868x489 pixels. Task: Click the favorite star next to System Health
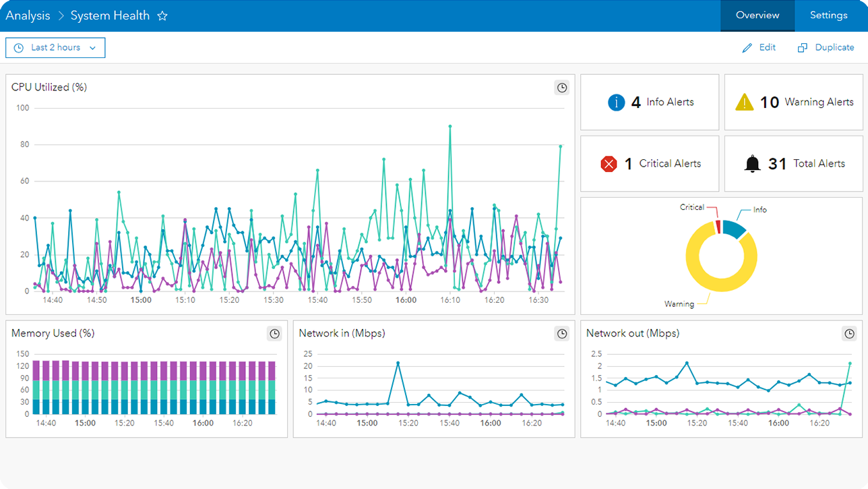pos(162,16)
